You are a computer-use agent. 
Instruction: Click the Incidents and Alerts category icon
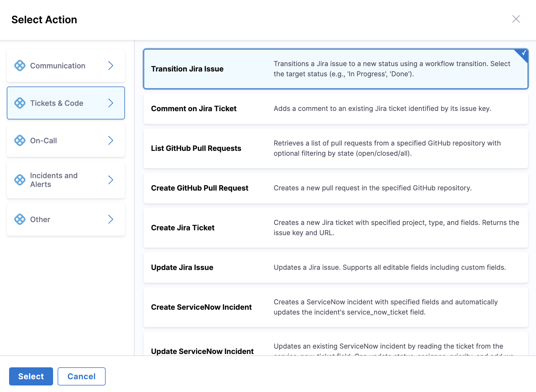click(20, 180)
